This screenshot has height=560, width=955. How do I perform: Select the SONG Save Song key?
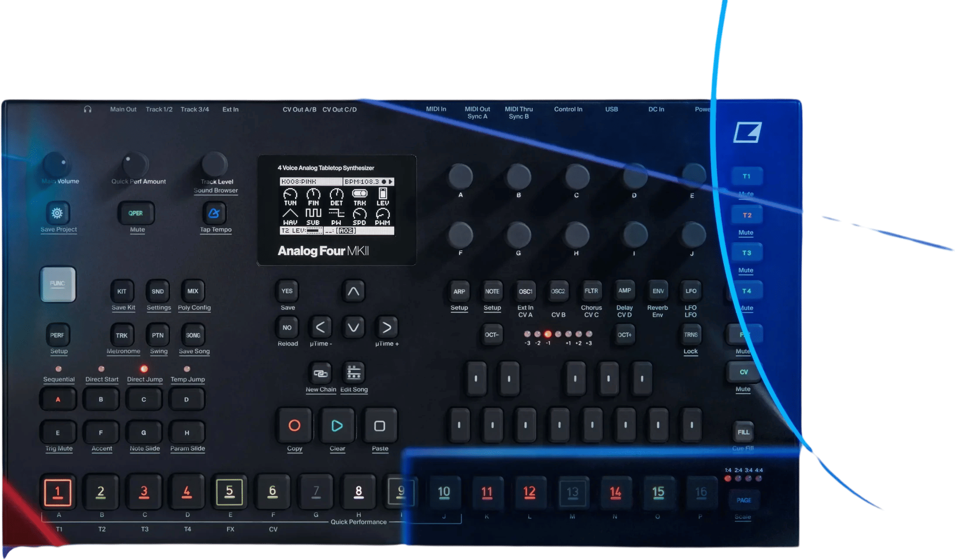[193, 335]
